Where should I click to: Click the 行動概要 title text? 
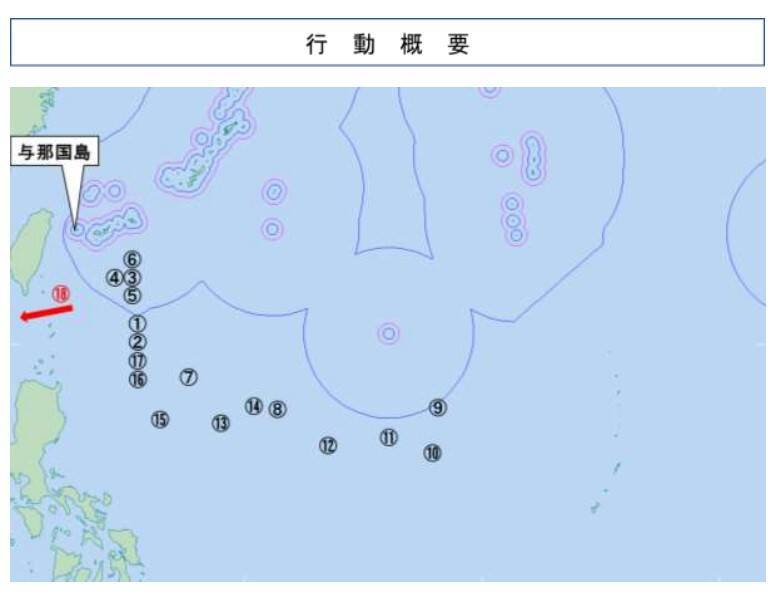[x=387, y=44]
